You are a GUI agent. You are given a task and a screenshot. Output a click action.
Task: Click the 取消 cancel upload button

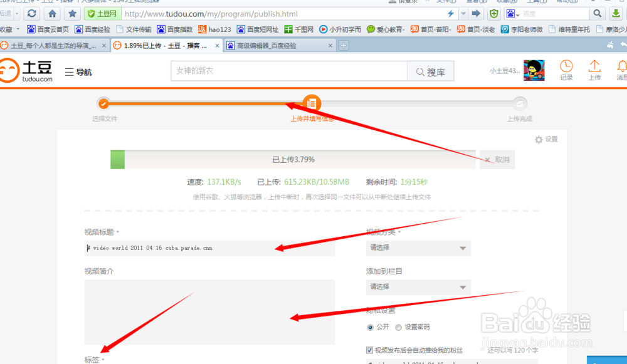pos(497,160)
